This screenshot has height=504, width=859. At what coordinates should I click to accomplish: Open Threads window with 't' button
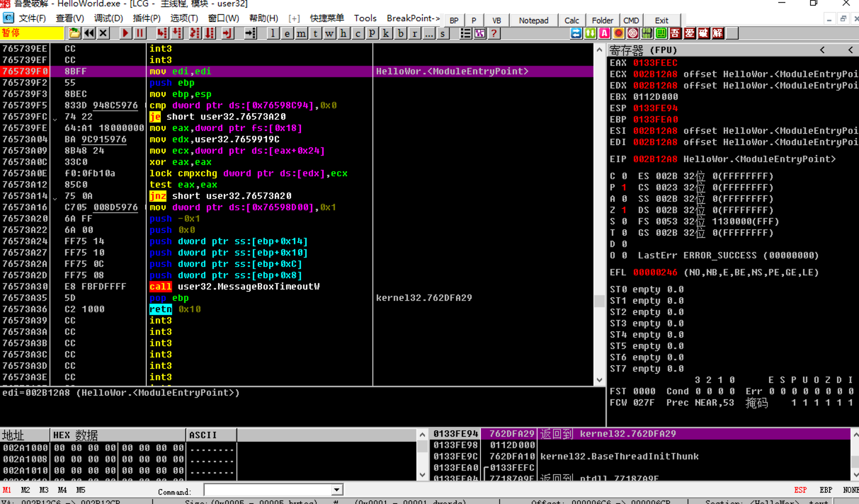(315, 34)
